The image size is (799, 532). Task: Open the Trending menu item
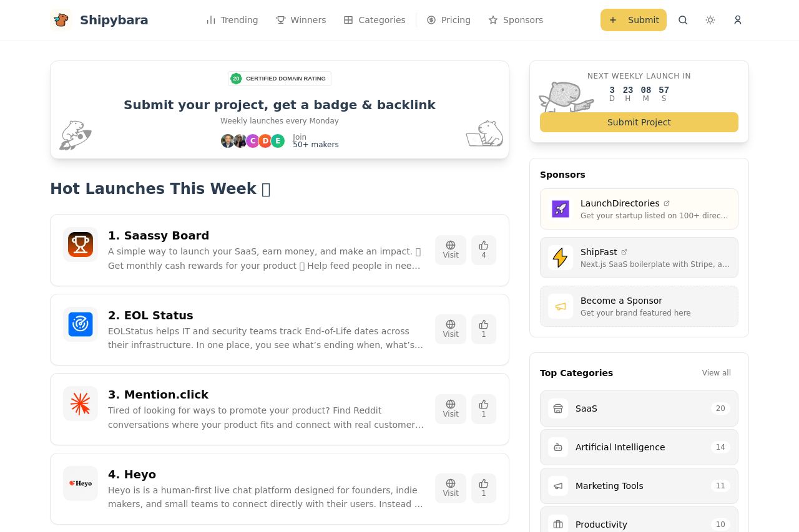(232, 20)
